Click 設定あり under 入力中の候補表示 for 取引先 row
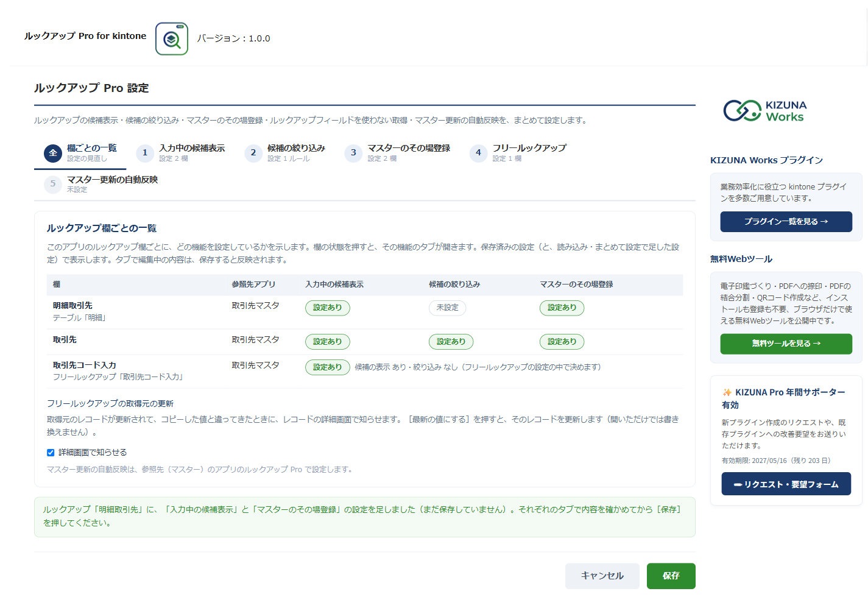 [328, 342]
